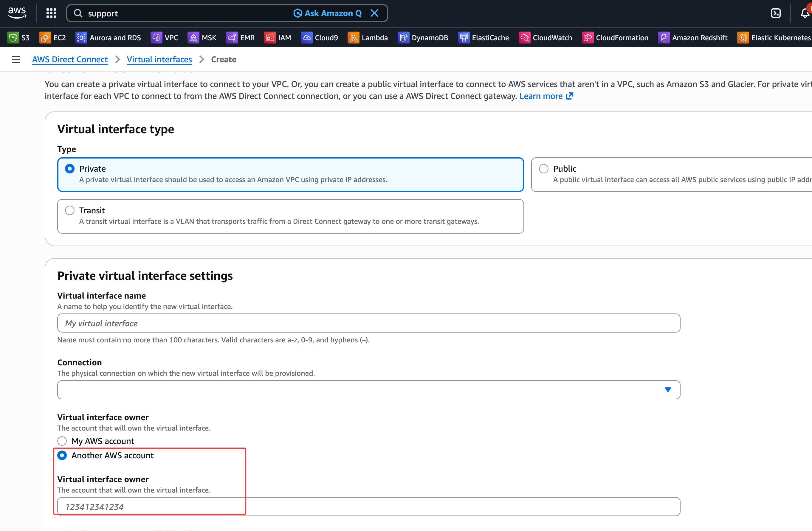Open the S3 bookmark shortcut
The height and width of the screenshot is (531, 812).
tap(19, 38)
